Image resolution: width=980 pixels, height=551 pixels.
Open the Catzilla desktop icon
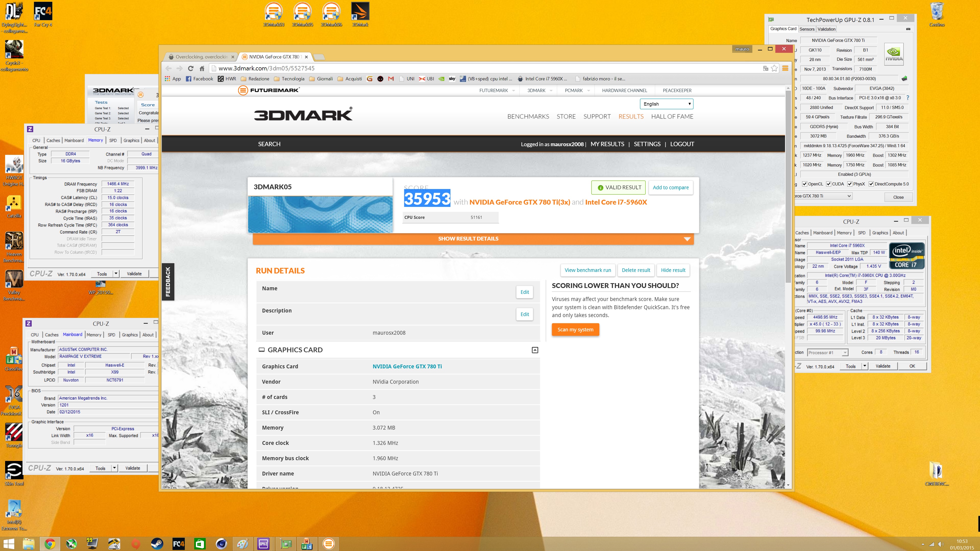(14, 206)
